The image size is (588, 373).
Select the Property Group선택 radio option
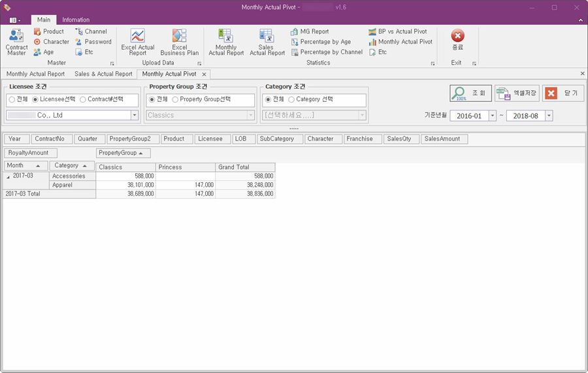(175, 99)
